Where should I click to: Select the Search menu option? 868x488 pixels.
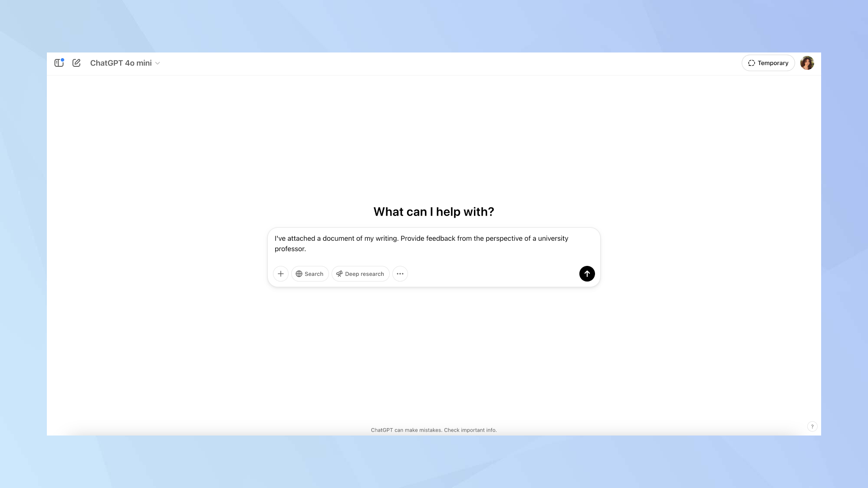pyautogui.click(x=309, y=273)
